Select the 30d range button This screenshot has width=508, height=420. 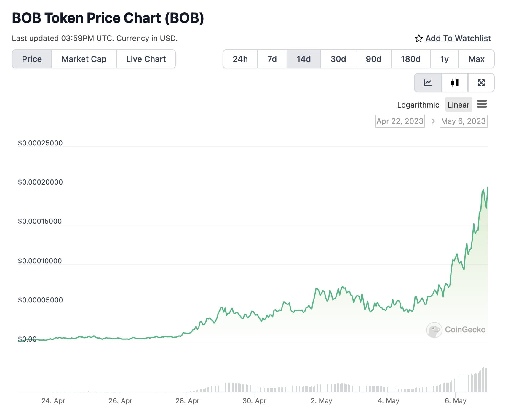click(338, 59)
